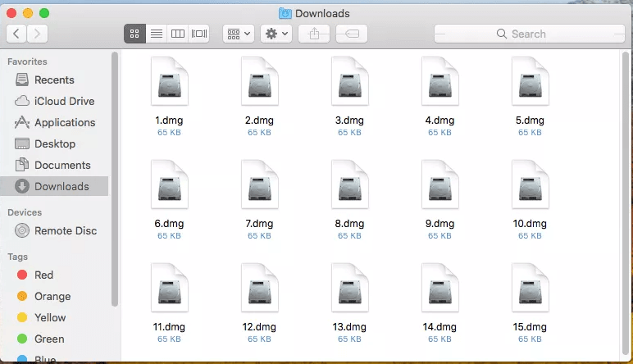Image resolution: width=633 pixels, height=364 pixels.
Task: Select the 3.dmg file icon
Action: pyautogui.click(x=350, y=81)
